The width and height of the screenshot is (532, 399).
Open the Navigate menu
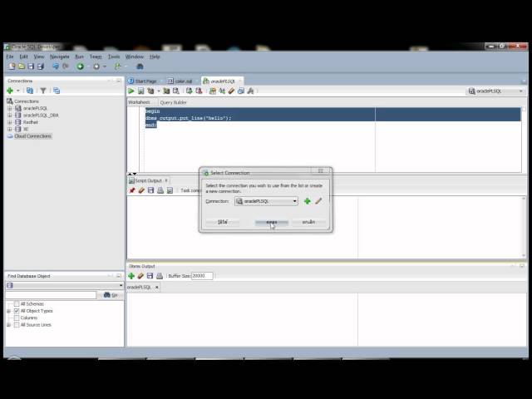click(59, 57)
